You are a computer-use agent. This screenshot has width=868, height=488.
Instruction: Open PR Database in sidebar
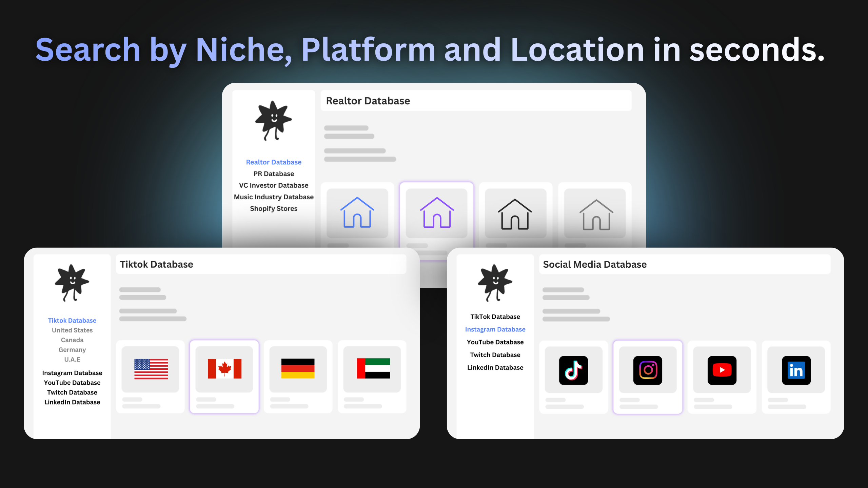pyautogui.click(x=274, y=174)
